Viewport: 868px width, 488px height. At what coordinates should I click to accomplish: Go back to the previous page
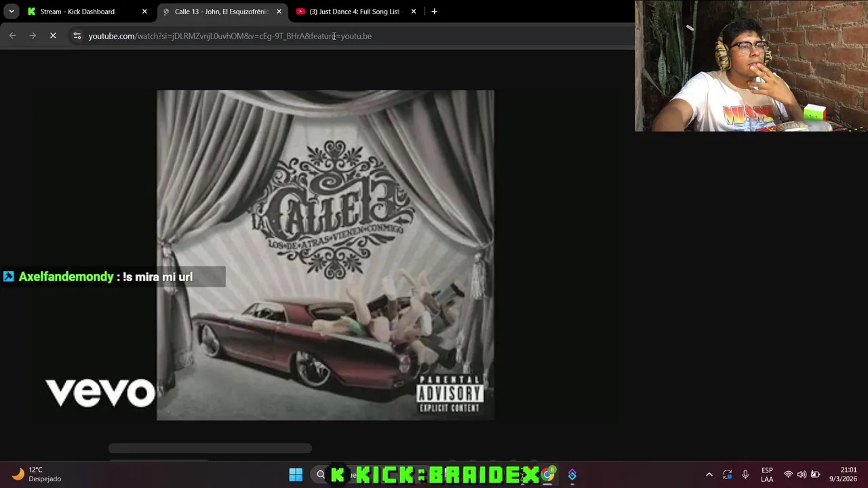[13, 36]
